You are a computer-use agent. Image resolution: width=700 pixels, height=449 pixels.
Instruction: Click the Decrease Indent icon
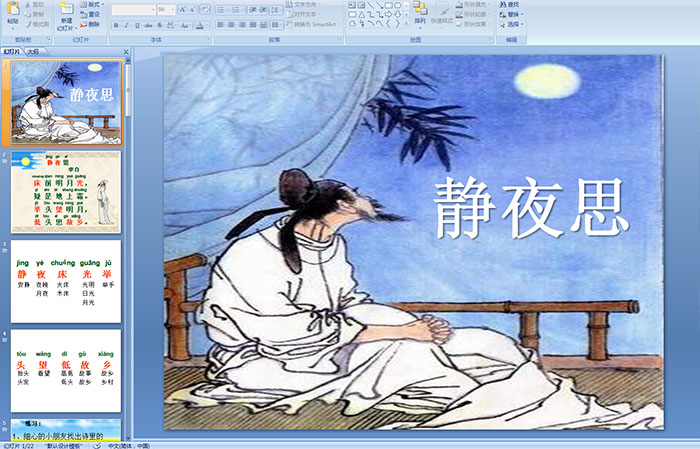(x=253, y=9)
